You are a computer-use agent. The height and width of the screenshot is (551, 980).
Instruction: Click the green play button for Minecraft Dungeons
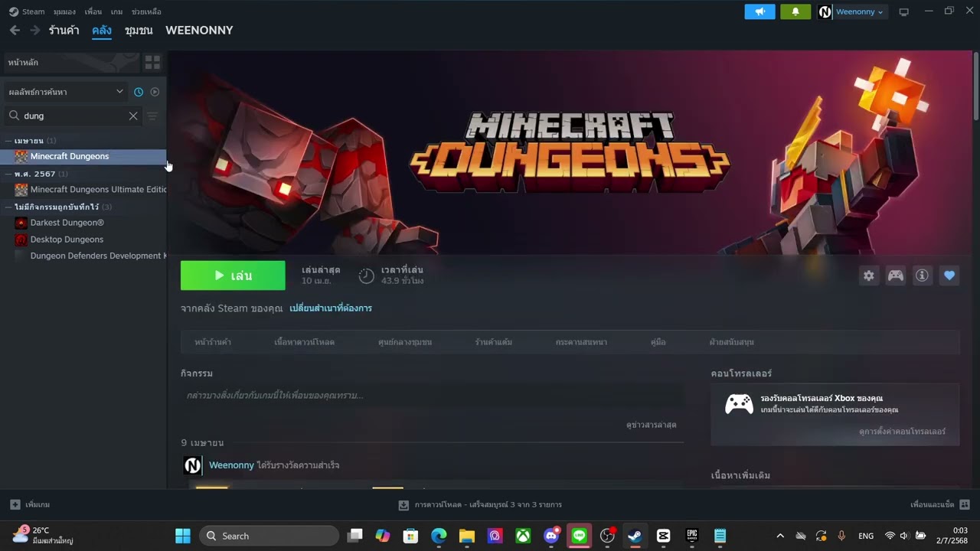pyautogui.click(x=233, y=275)
